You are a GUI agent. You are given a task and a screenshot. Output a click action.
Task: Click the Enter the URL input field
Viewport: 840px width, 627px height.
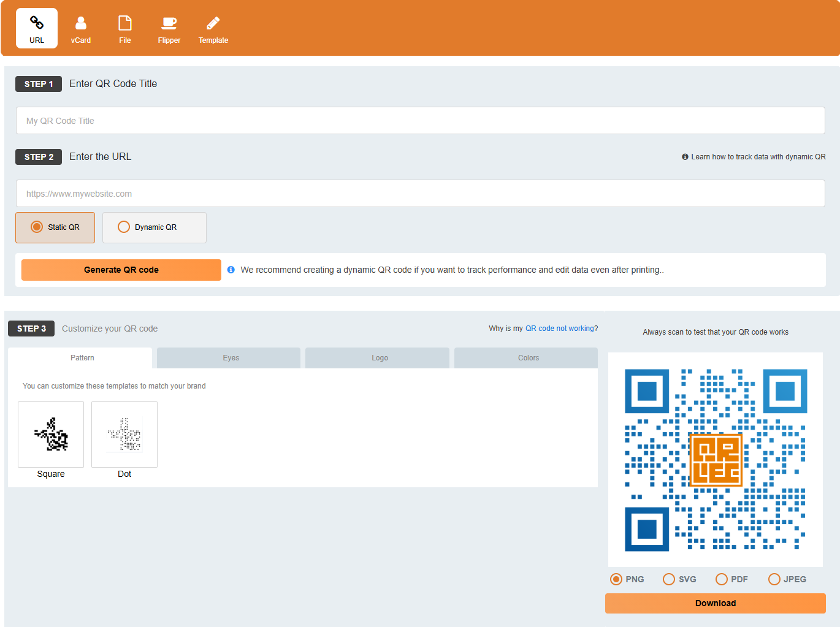[x=420, y=194]
